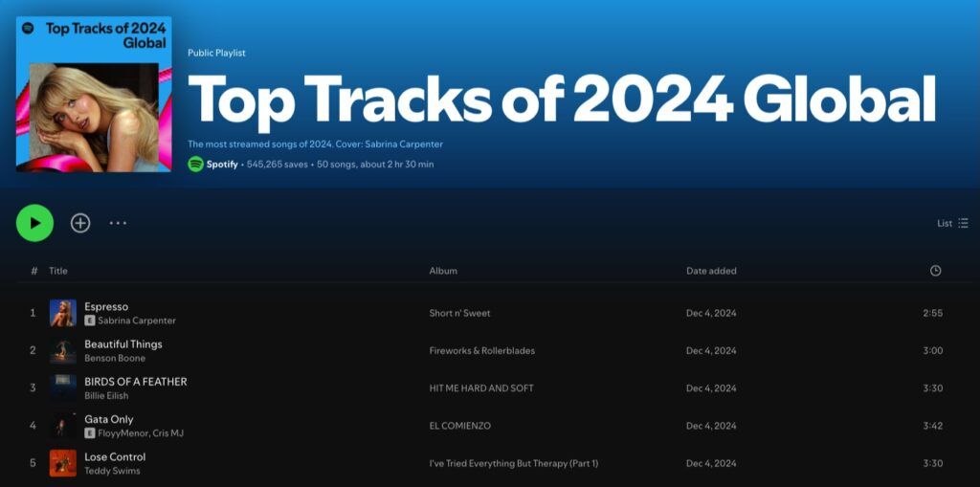The height and width of the screenshot is (487, 980).
Task: Click Lose Control album thumbnail
Action: [x=63, y=463]
